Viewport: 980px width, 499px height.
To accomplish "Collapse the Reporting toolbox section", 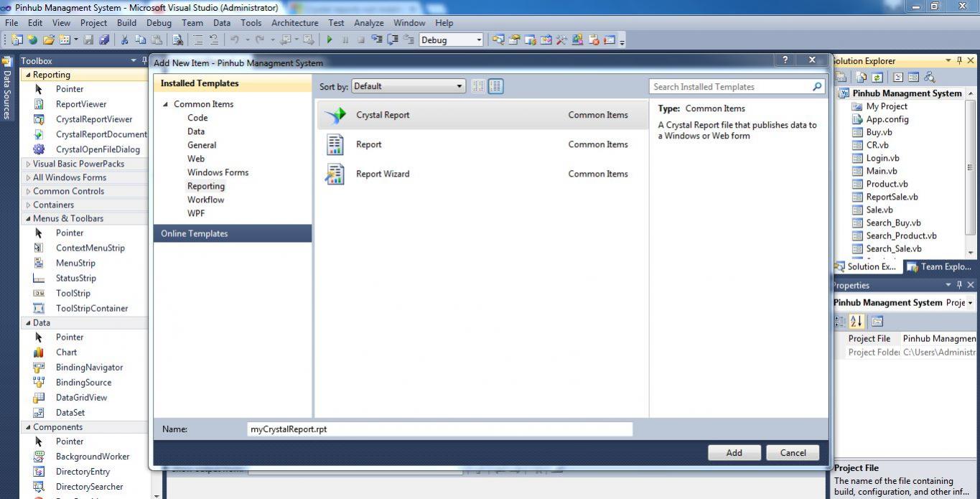I will pos(28,75).
